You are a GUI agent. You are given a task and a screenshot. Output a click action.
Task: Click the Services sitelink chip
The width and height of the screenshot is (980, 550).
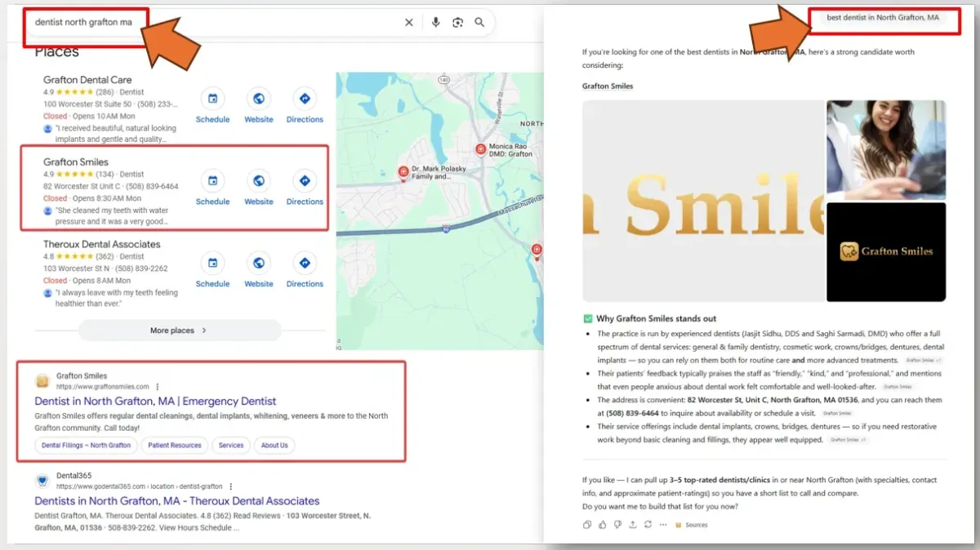coord(231,446)
